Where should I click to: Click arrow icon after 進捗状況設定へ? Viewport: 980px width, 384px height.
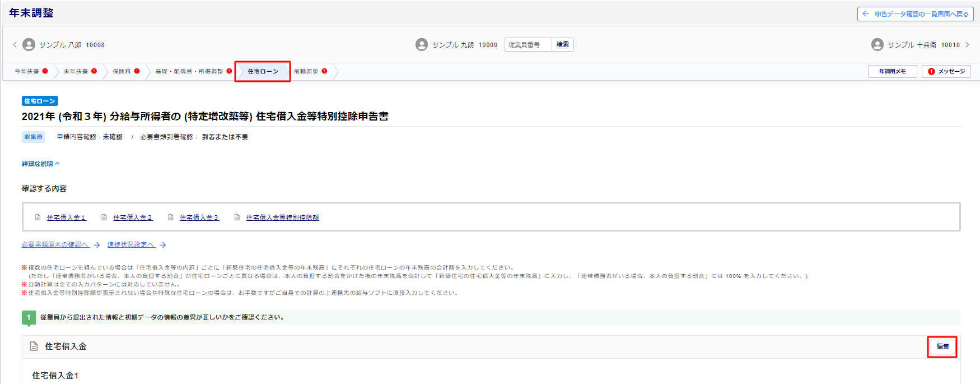point(162,245)
